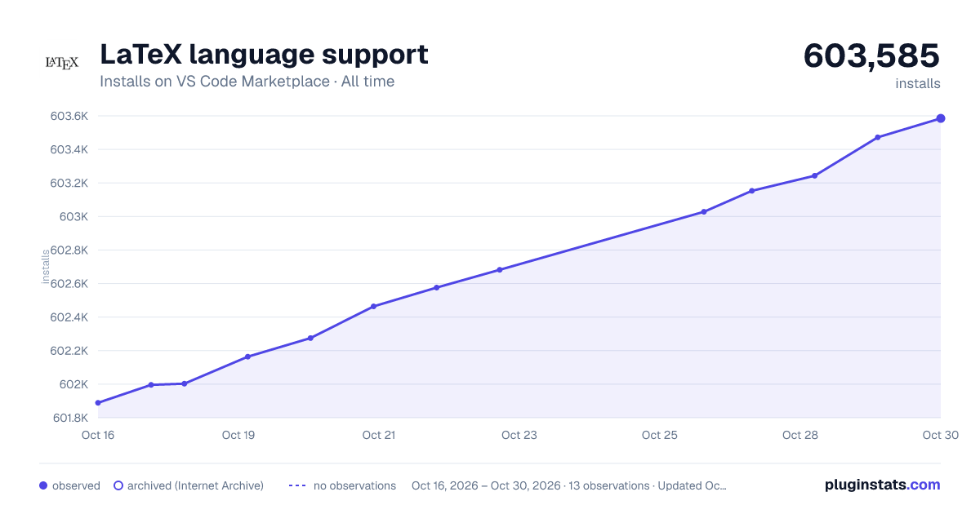Click the "LaTeX language support" title
The height and width of the screenshot is (514, 980).
(x=264, y=55)
